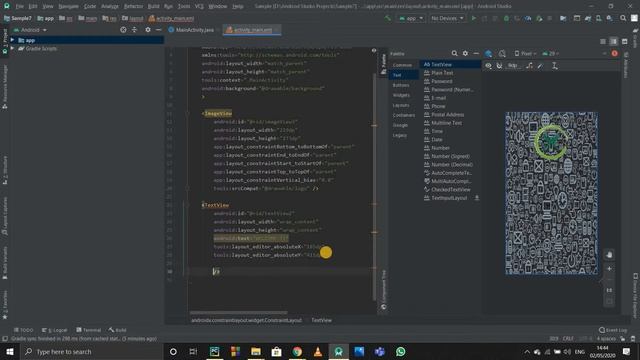640x360 pixels.
Task: Click Type here to search box
Action: (x=91, y=351)
